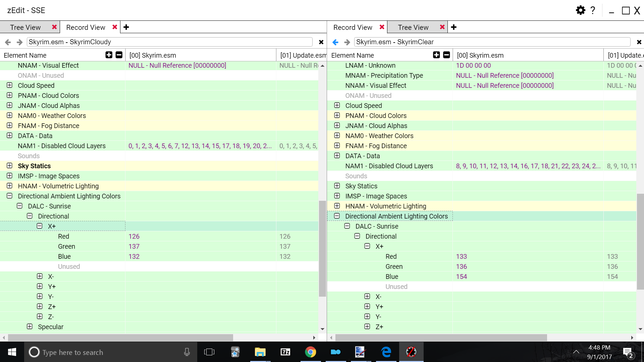This screenshot has width=644, height=362.
Task: Clear the SkyrimClear address bar
Action: [639, 42]
